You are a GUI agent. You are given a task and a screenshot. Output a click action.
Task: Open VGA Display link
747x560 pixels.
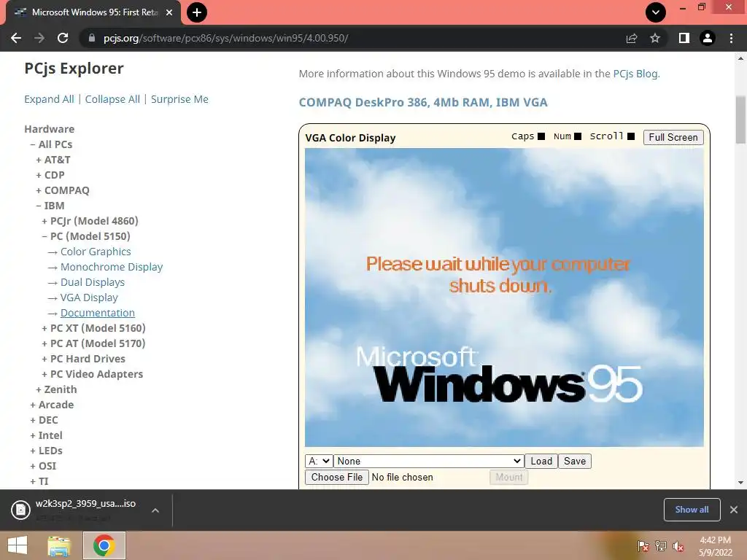click(89, 297)
